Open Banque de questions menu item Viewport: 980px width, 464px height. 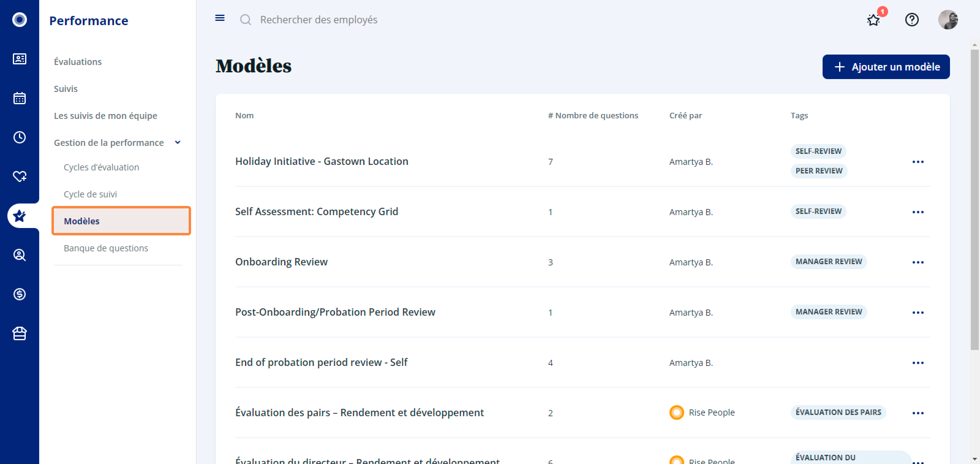106,248
